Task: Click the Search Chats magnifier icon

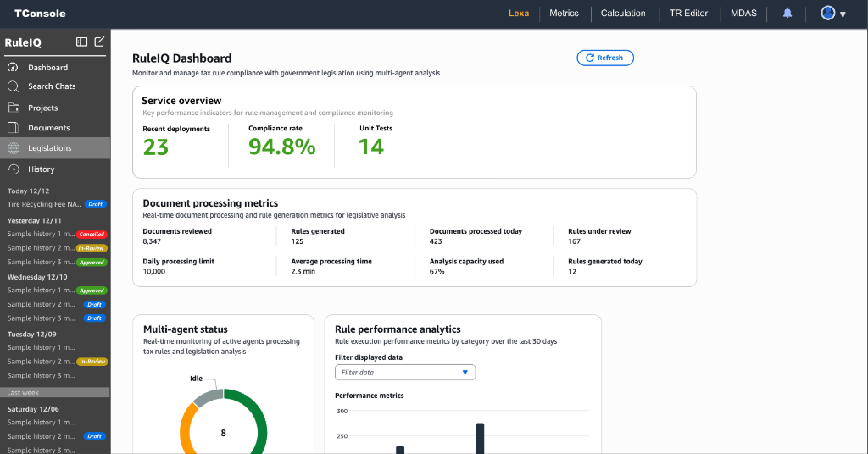Action: click(13, 86)
